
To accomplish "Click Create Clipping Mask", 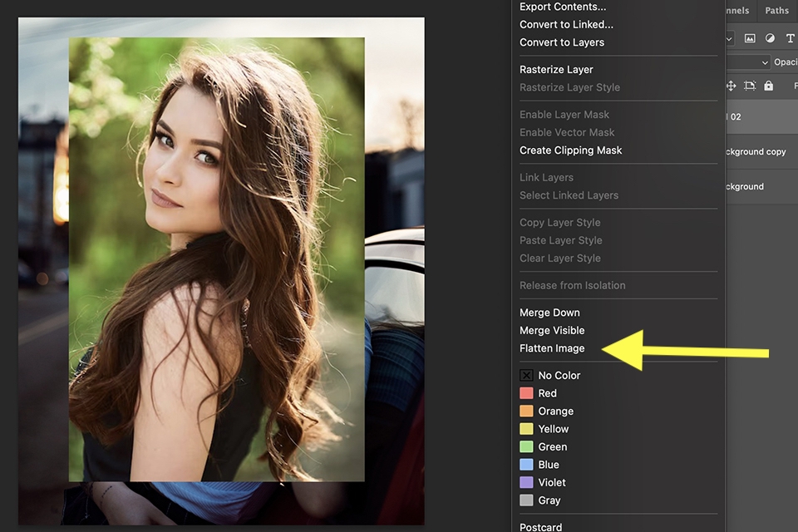I will point(570,150).
